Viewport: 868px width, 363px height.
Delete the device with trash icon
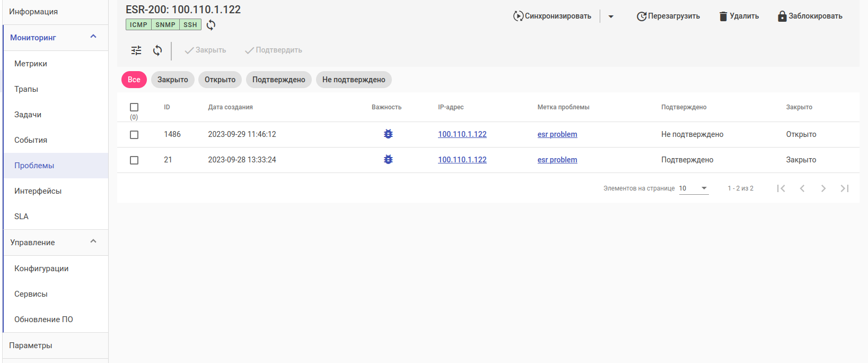coord(739,16)
